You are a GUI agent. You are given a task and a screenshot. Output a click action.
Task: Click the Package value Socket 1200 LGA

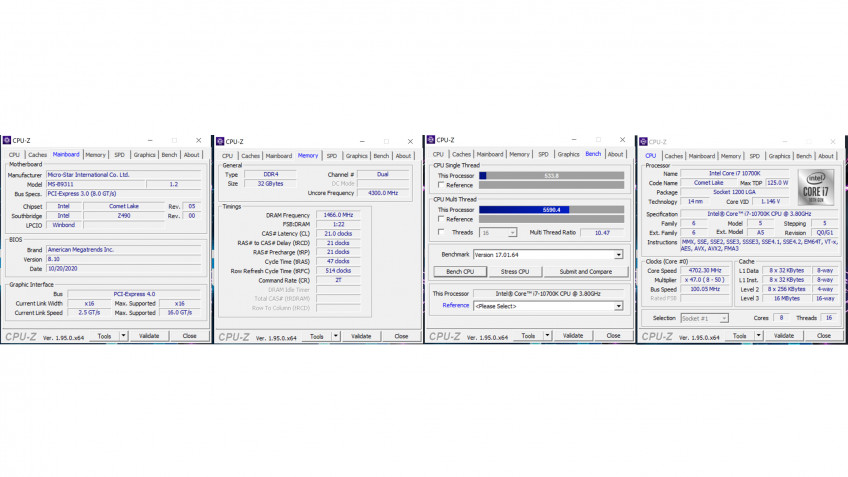point(734,193)
